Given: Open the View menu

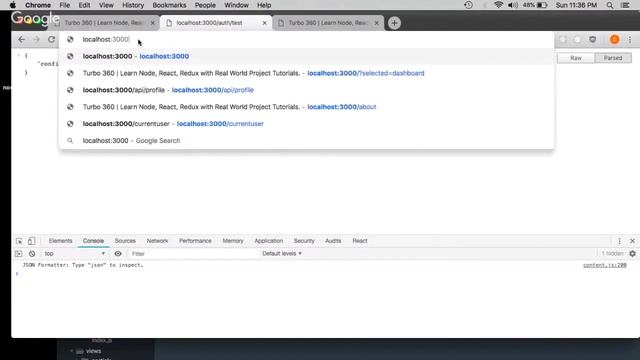Looking at the screenshot, I should [106, 5].
